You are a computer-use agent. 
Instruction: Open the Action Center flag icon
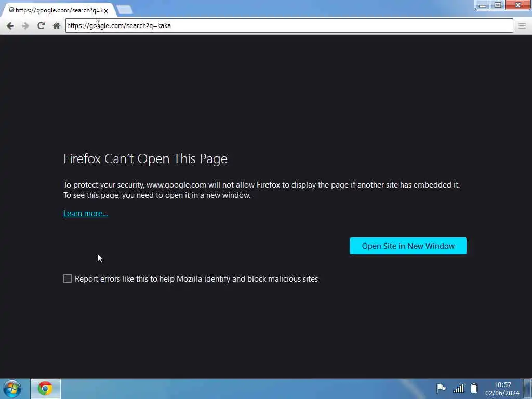(x=441, y=388)
